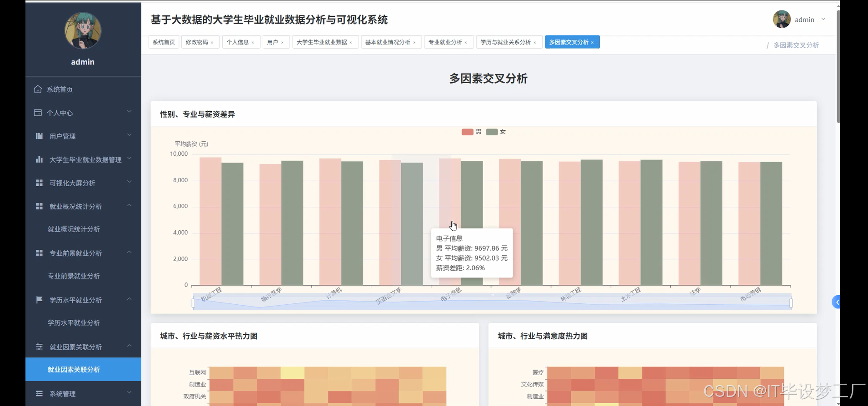Click the icon beside 用户管理

[x=39, y=136]
